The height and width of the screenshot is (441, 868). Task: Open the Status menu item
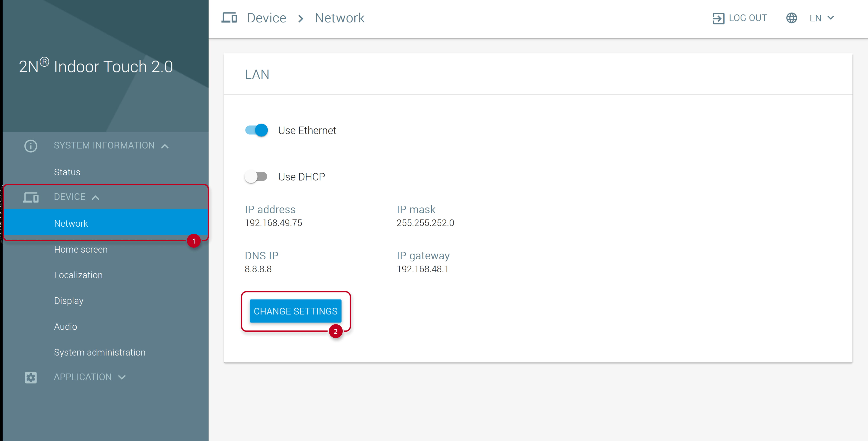pos(67,172)
